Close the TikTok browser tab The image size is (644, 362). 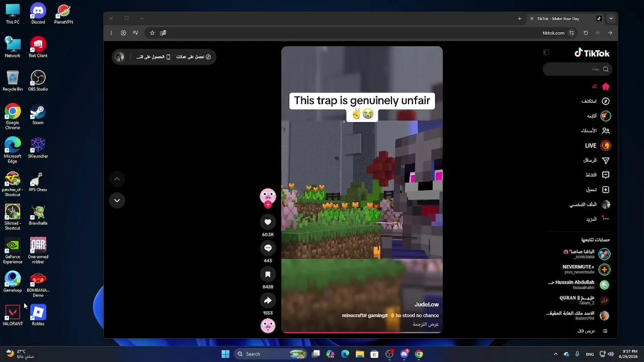[532, 19]
